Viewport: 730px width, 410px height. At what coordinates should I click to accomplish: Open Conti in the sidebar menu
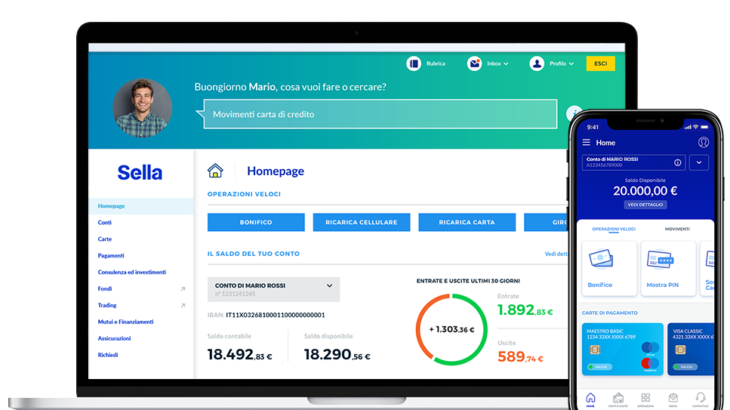[105, 222]
